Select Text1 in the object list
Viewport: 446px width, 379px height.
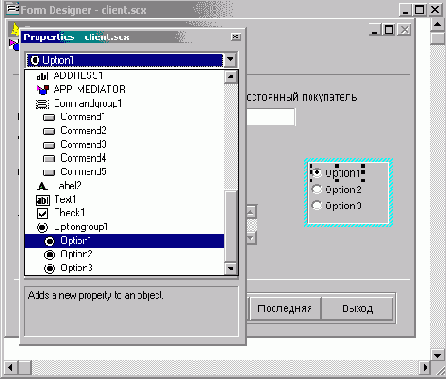pos(124,199)
